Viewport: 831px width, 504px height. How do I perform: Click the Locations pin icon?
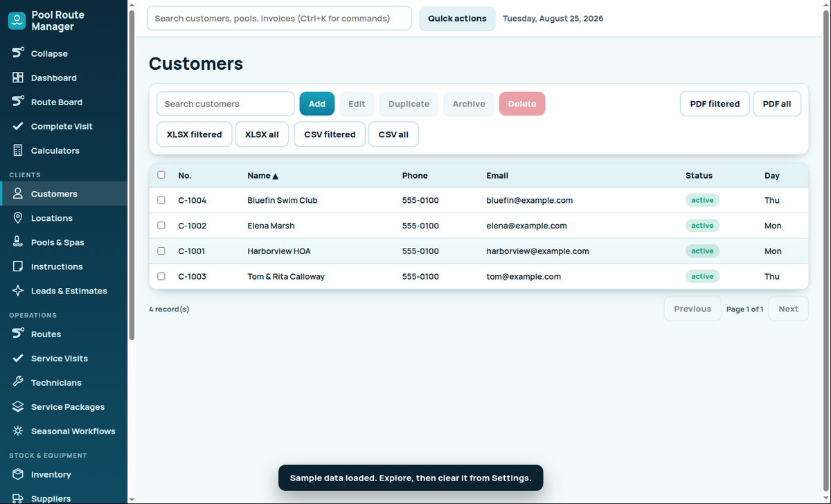[19, 218]
